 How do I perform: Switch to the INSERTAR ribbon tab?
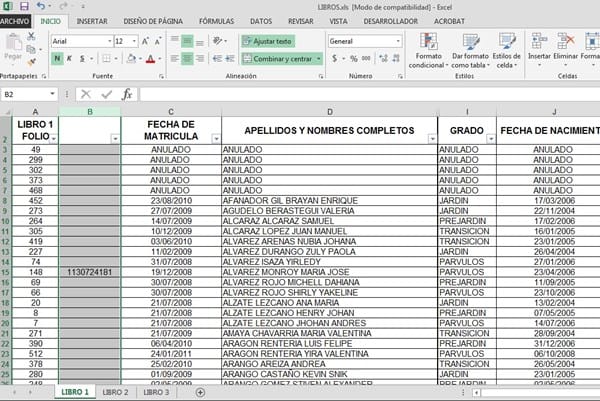tap(92, 20)
